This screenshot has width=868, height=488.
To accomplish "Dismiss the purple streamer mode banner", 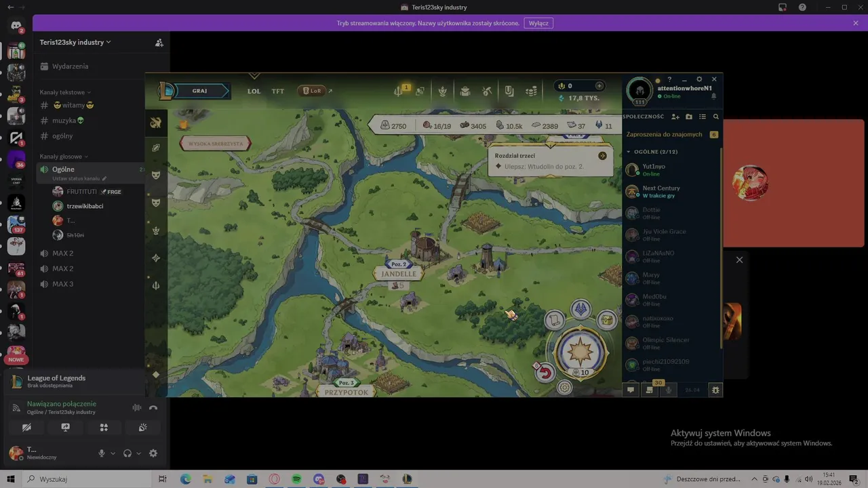I will pos(856,23).
